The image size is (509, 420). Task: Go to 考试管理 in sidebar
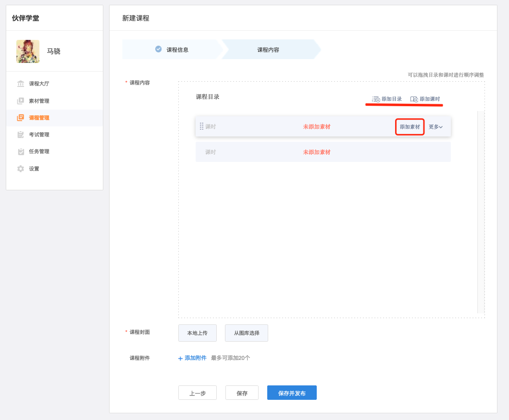point(54,135)
